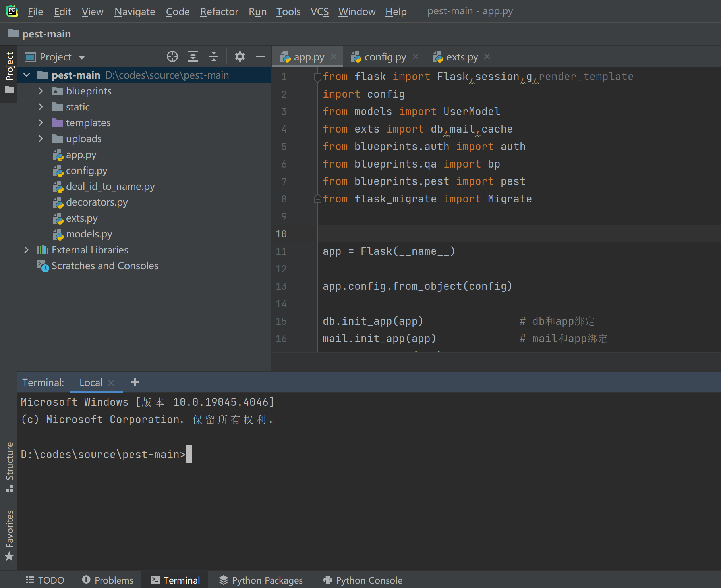
Task: Switch to the config.py editor tab
Action: pos(385,57)
